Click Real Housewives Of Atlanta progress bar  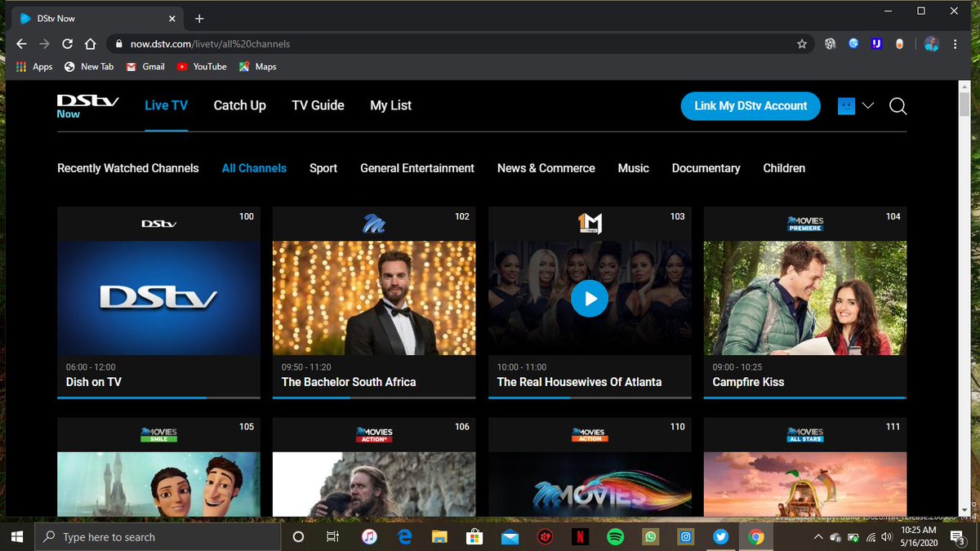point(590,398)
